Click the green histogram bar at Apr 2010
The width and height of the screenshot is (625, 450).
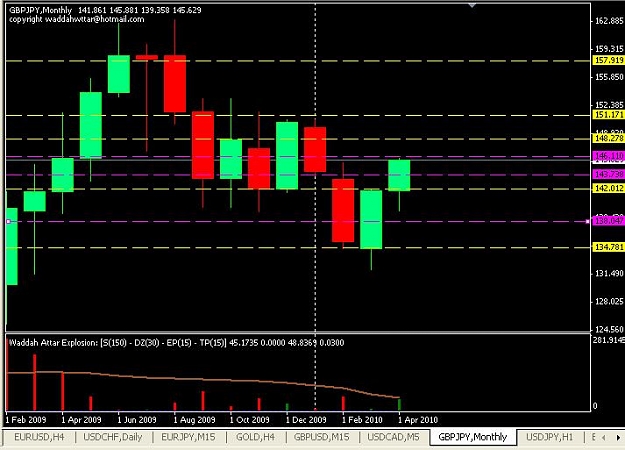pyautogui.click(x=399, y=404)
